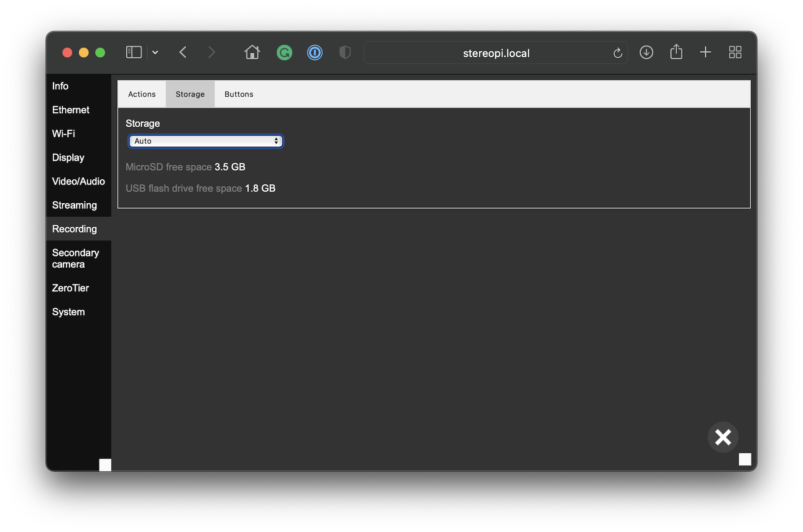Switch to the Actions tab

[x=142, y=94]
